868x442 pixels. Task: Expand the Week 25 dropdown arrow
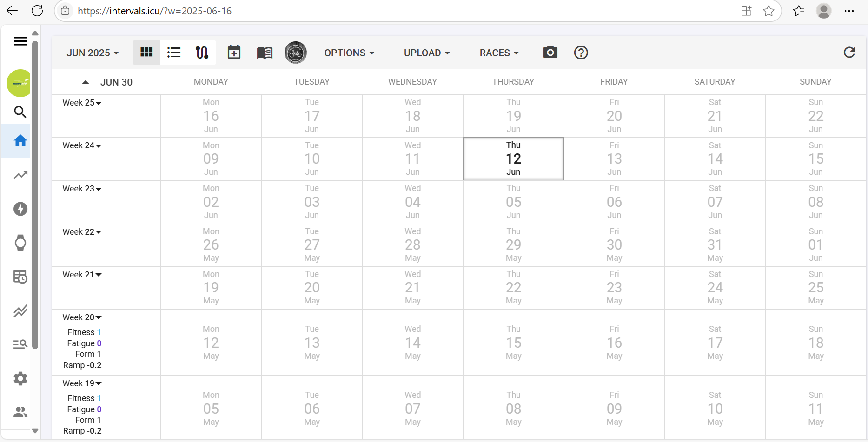pyautogui.click(x=99, y=103)
